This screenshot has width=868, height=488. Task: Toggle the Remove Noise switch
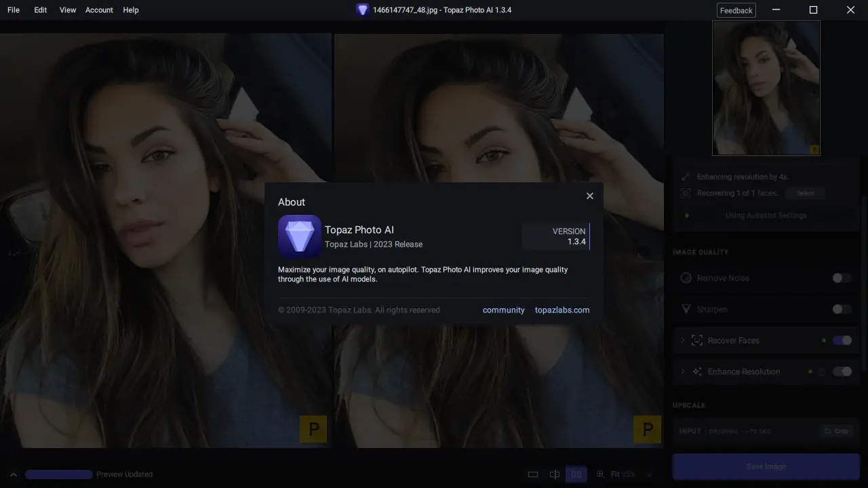click(842, 278)
